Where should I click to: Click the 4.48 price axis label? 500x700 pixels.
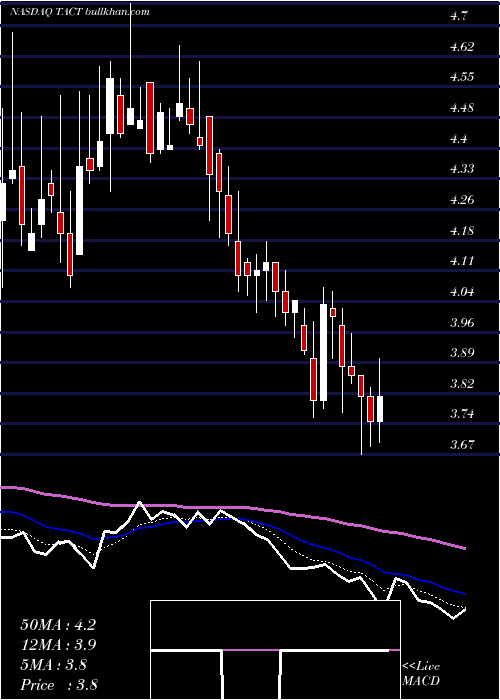[x=462, y=108]
